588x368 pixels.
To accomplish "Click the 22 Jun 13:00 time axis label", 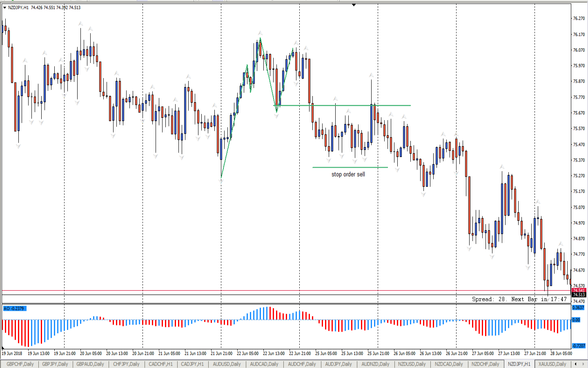I will pyautogui.click(x=274, y=353).
